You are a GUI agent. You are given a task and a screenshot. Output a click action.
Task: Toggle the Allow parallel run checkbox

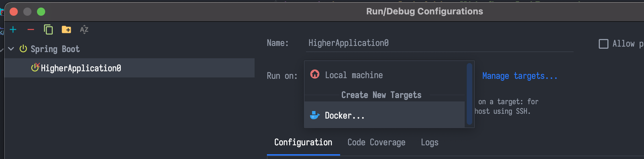603,44
